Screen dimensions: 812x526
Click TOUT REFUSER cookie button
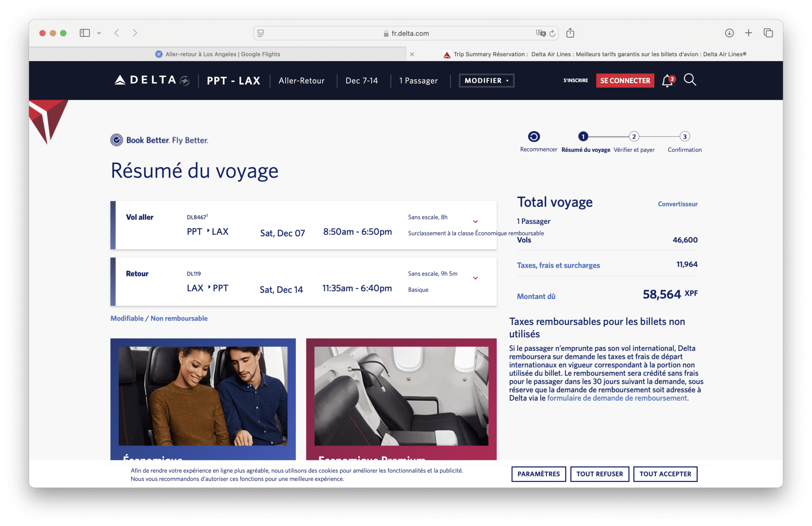pos(599,474)
